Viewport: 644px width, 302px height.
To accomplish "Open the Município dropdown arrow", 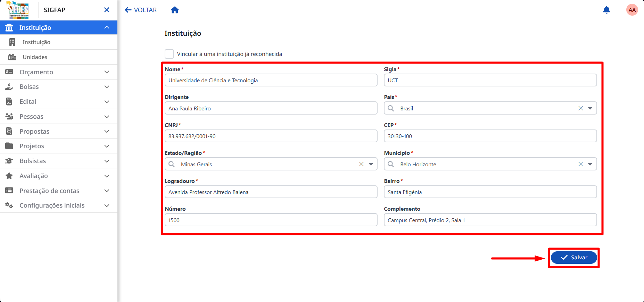I will [x=590, y=164].
